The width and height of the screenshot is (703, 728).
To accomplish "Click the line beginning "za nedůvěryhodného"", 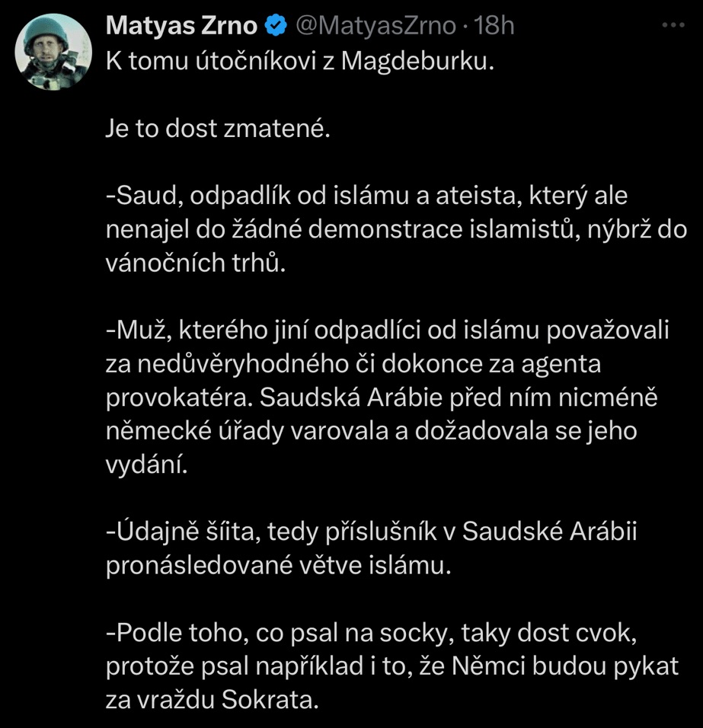I will (353, 365).
